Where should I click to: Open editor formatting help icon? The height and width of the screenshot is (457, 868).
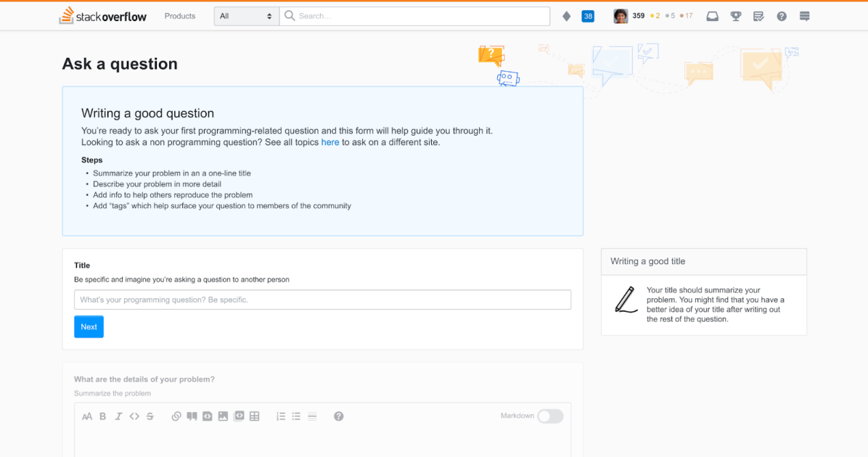click(x=339, y=416)
